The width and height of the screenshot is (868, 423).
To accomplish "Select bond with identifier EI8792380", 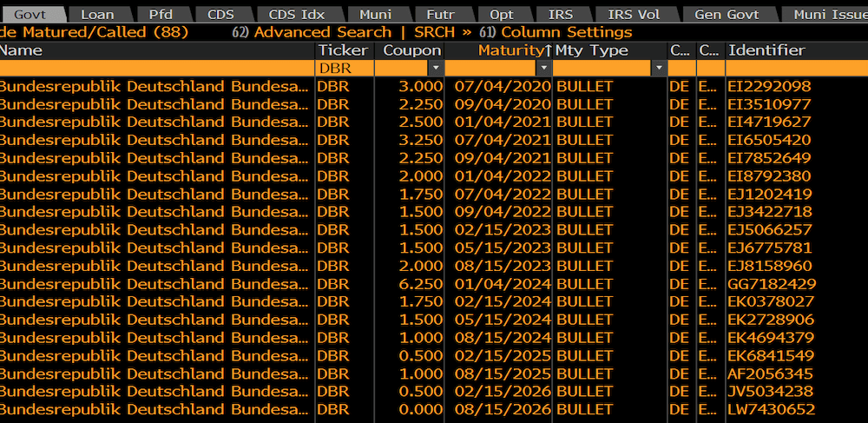I will pos(769,176).
